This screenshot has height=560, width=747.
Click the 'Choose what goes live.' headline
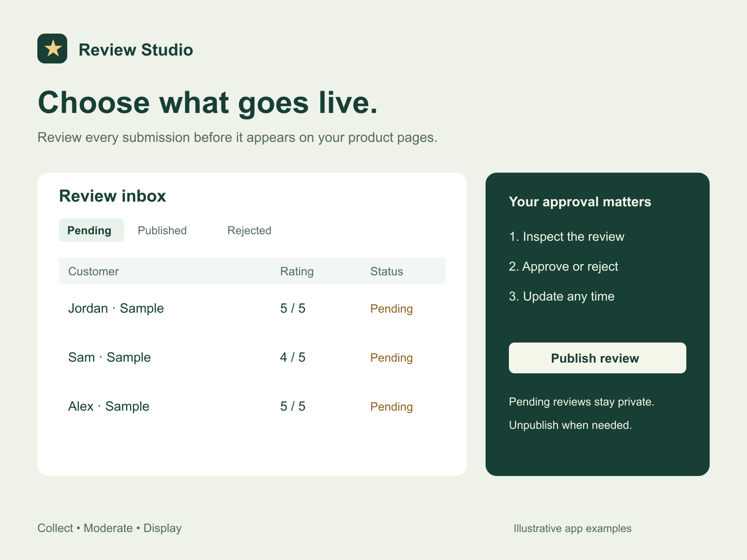[208, 103]
